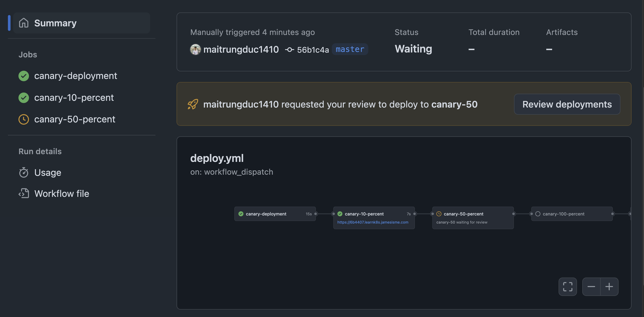Select the canary-100-percent node in workflow graph
This screenshot has height=317, width=644.
(x=572, y=214)
